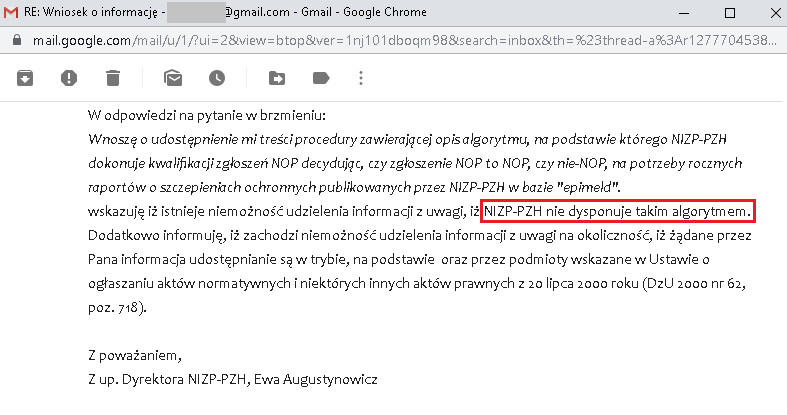Open the Labels menu
This screenshot has height=415, width=787.
(x=321, y=78)
